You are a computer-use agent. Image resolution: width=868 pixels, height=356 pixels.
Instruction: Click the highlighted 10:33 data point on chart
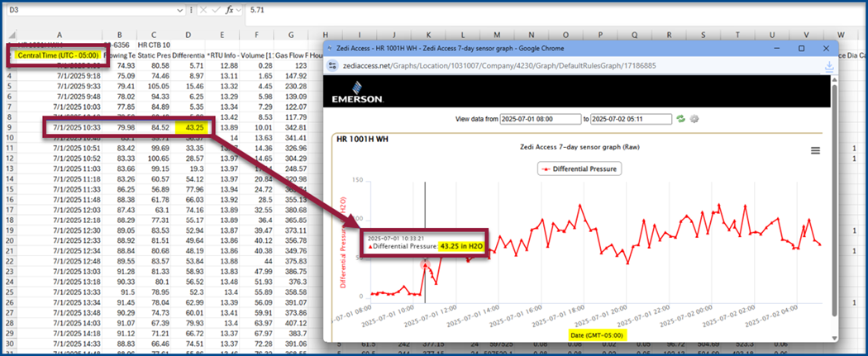[426, 265]
